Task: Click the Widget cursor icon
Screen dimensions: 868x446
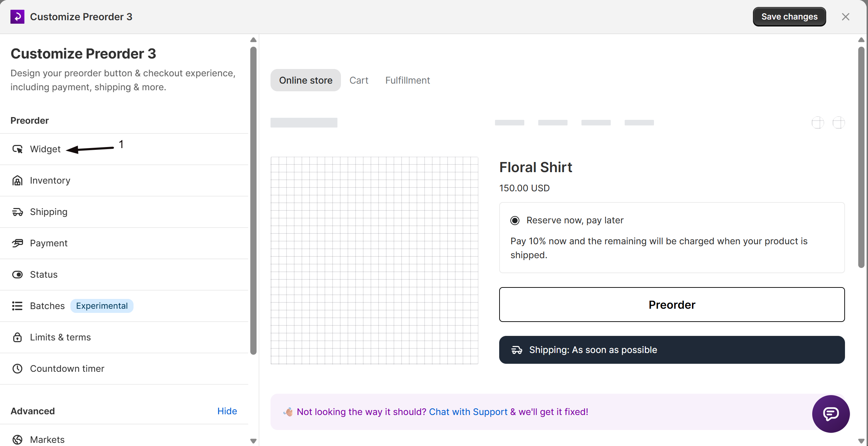Action: coord(17,149)
